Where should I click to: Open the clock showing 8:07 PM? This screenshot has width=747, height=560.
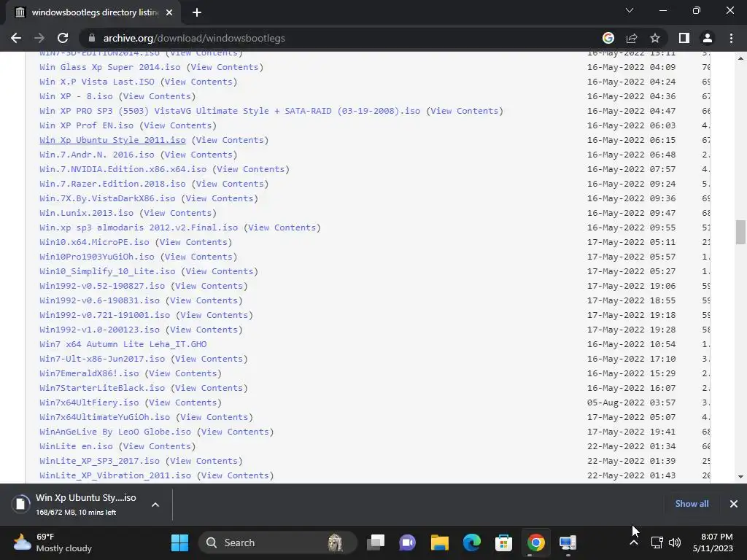713,542
